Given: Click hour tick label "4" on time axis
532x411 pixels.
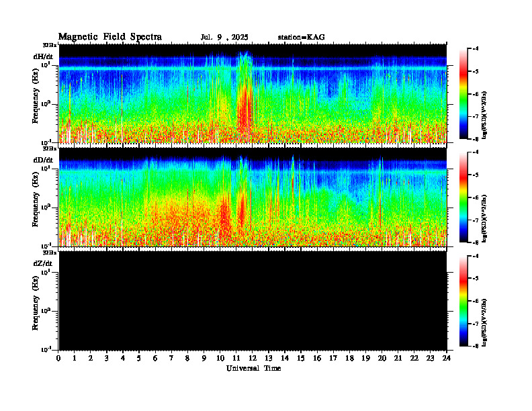Looking at the screenshot, I should point(123,358).
